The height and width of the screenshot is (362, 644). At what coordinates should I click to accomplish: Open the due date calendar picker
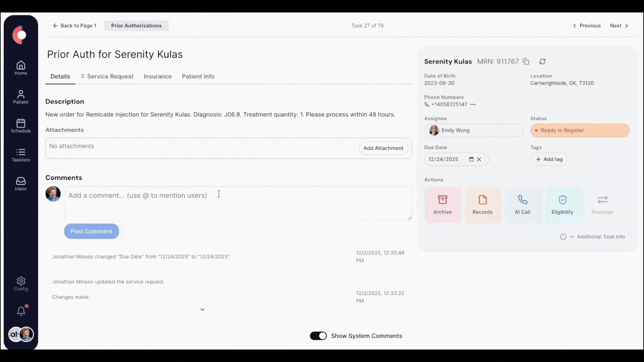(472, 159)
